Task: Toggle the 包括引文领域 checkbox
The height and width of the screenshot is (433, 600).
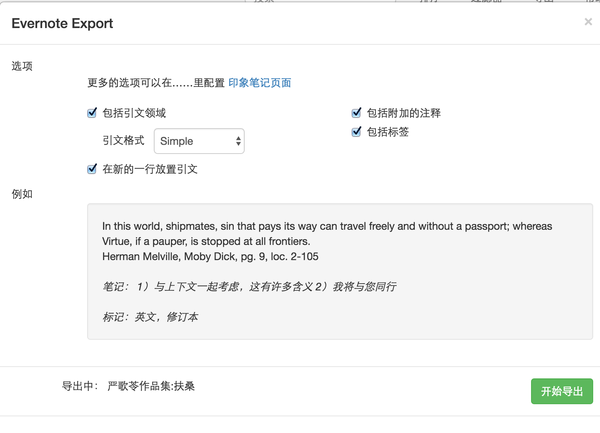Action: point(92,113)
